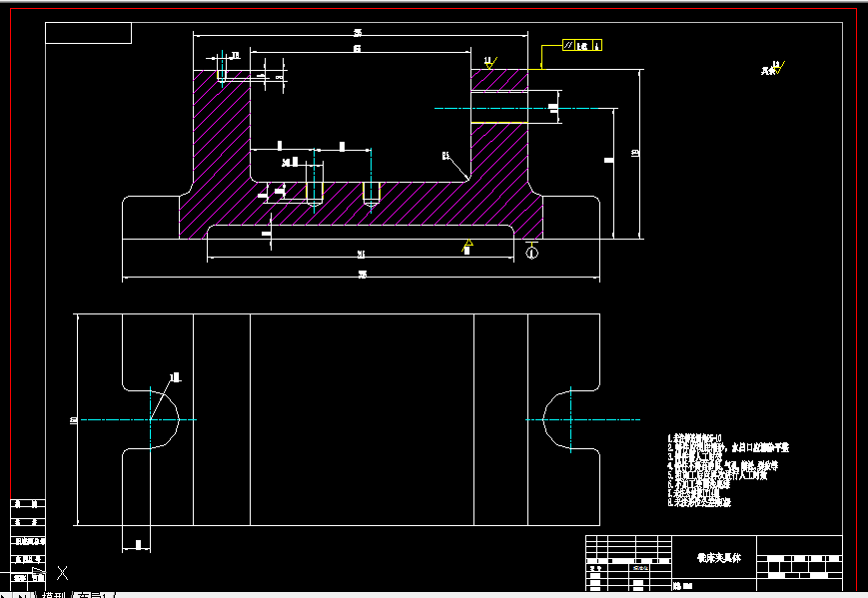The width and height of the screenshot is (868, 598).
Task: Click the top cell of the left revision strip
Action: coord(28,504)
